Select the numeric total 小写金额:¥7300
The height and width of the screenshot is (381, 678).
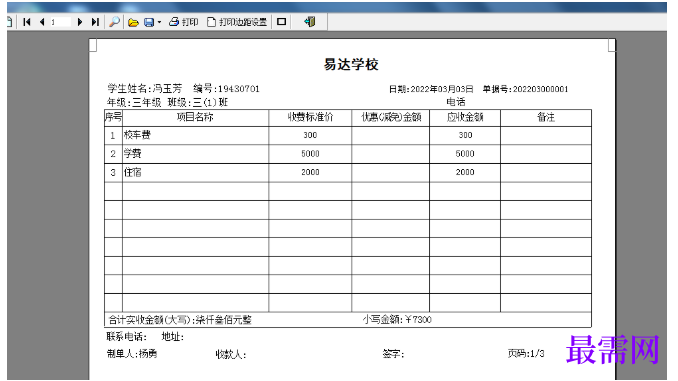(397, 320)
